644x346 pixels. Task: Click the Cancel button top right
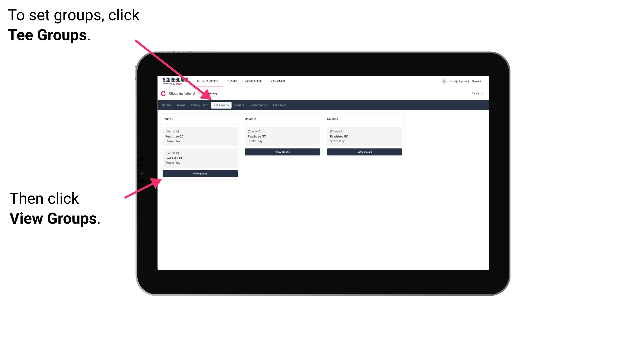coord(477,93)
